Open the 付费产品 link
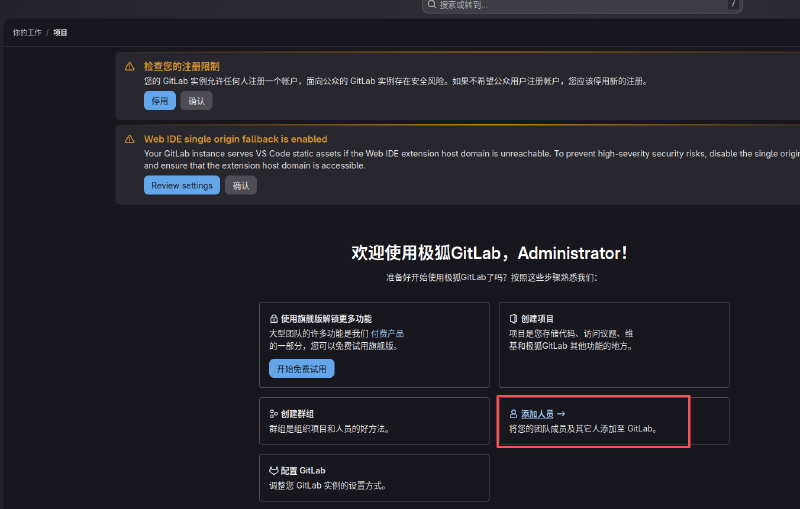Image resolution: width=800 pixels, height=509 pixels. (x=387, y=334)
